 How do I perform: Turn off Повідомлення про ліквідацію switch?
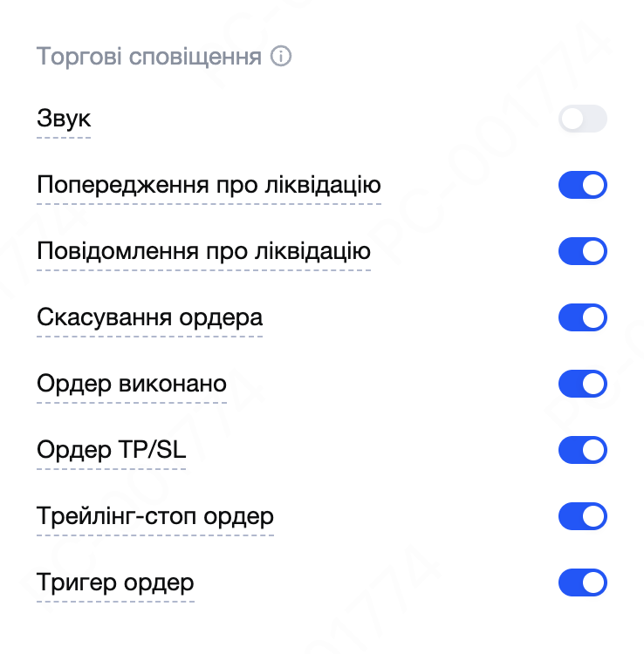click(582, 252)
